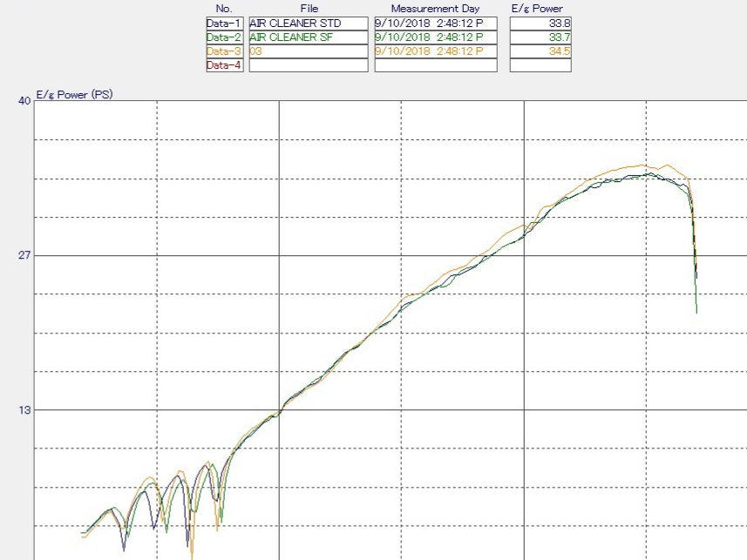Screen dimensions: 747x560
Task: Click the empty Data-4 measurement day field
Action: (435, 65)
